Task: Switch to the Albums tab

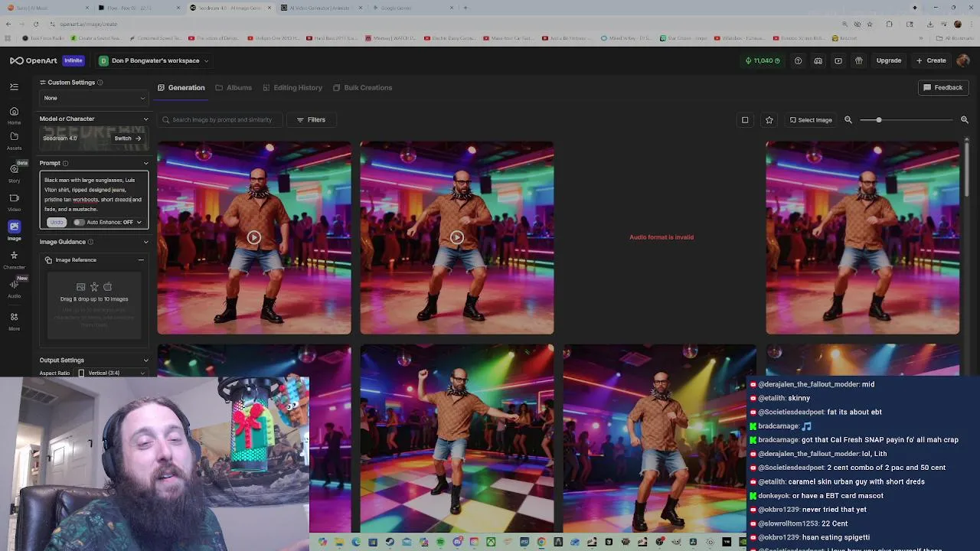Action: click(x=234, y=87)
